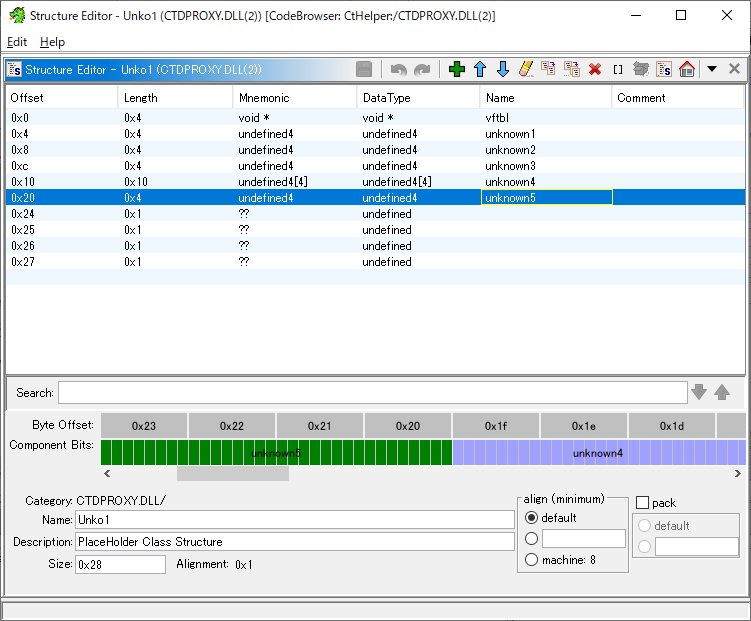Select the unknown3 name cell
751x621 pixels.
tap(546, 166)
